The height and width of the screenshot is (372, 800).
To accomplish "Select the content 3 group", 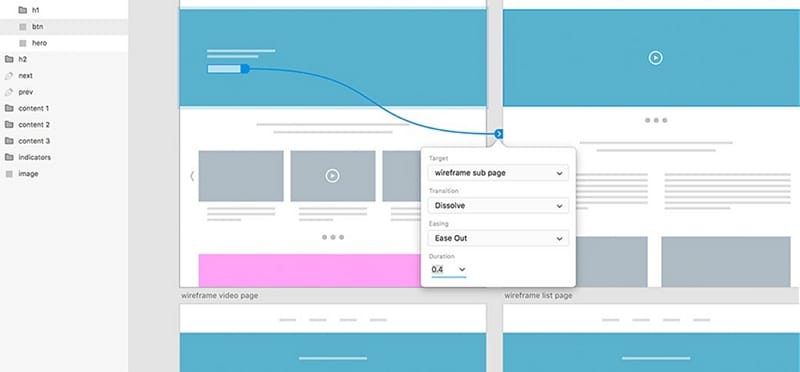I will 64,141.
